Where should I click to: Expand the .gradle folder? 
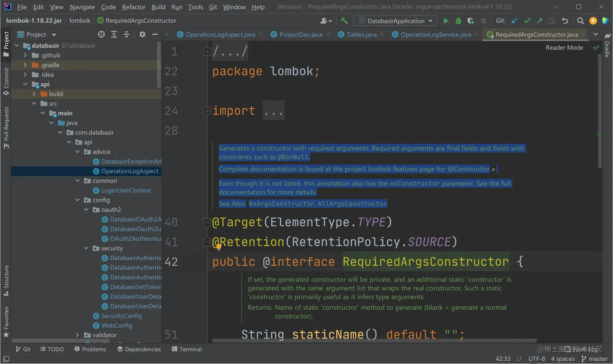point(25,65)
